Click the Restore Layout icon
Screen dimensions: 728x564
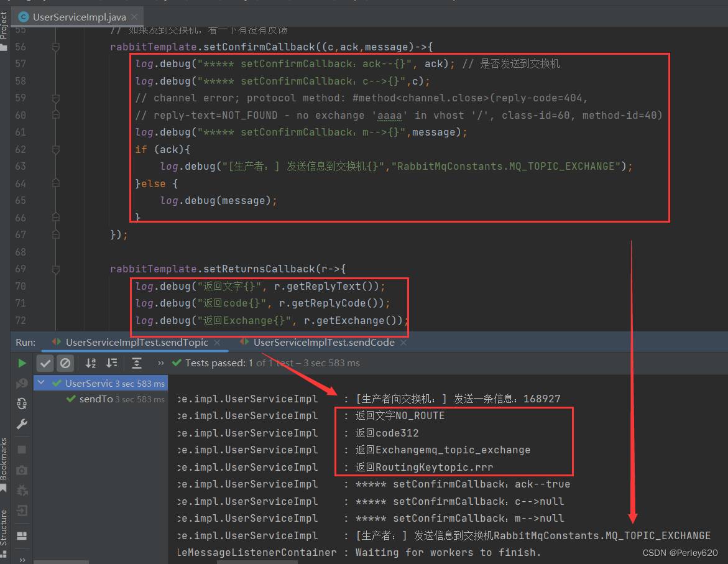point(22,535)
